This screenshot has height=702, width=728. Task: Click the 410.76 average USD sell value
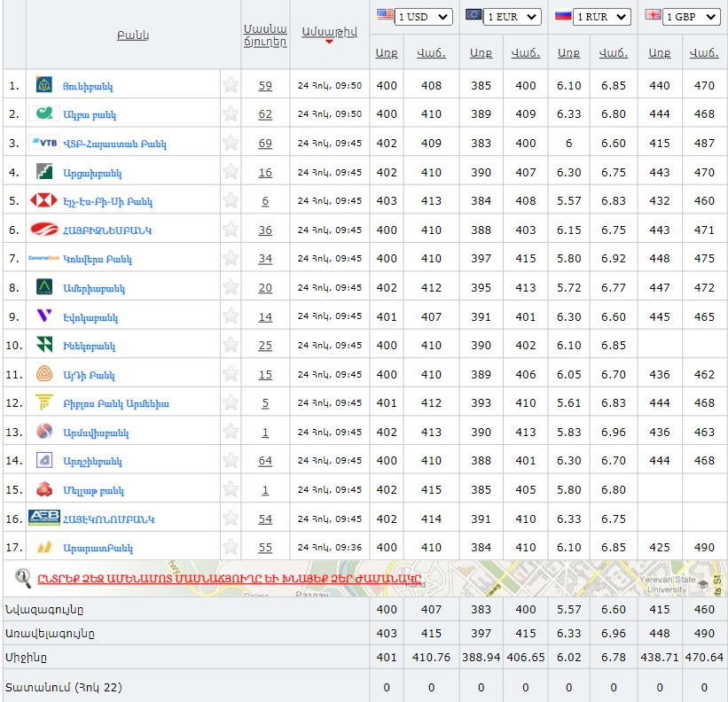coord(431,658)
